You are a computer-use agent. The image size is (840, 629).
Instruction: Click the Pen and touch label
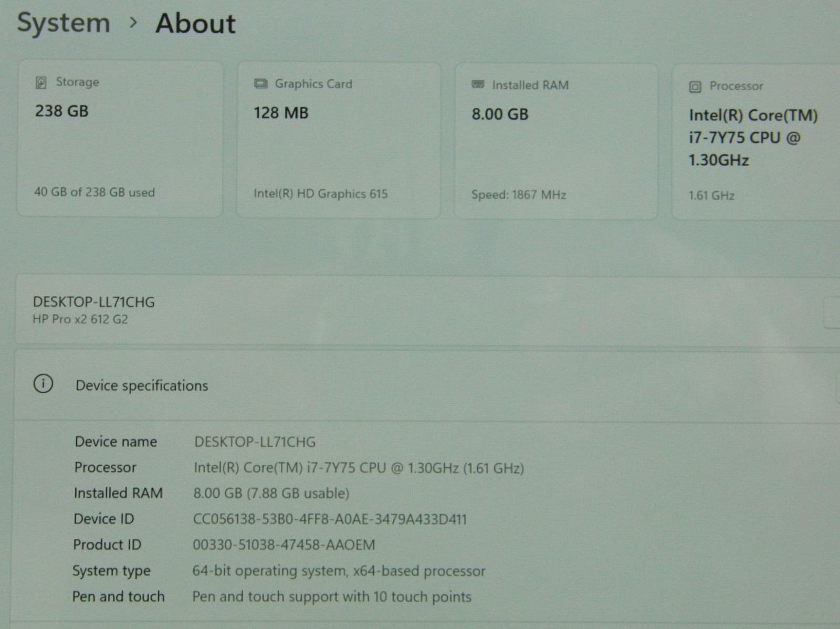119,596
